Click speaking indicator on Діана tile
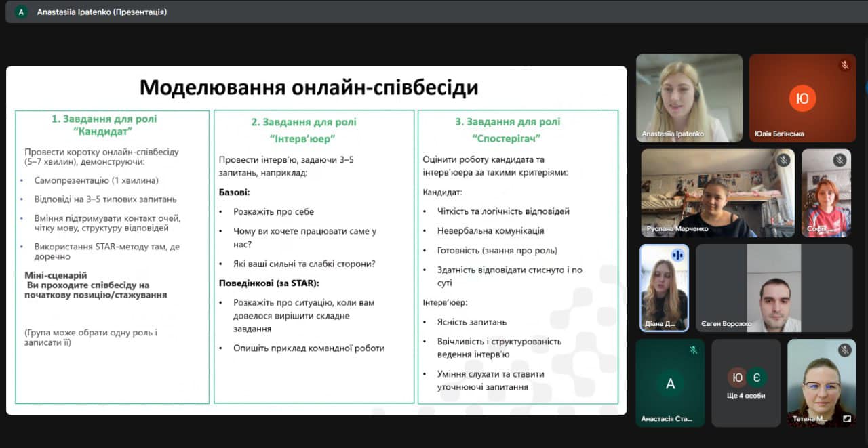 coord(677,255)
